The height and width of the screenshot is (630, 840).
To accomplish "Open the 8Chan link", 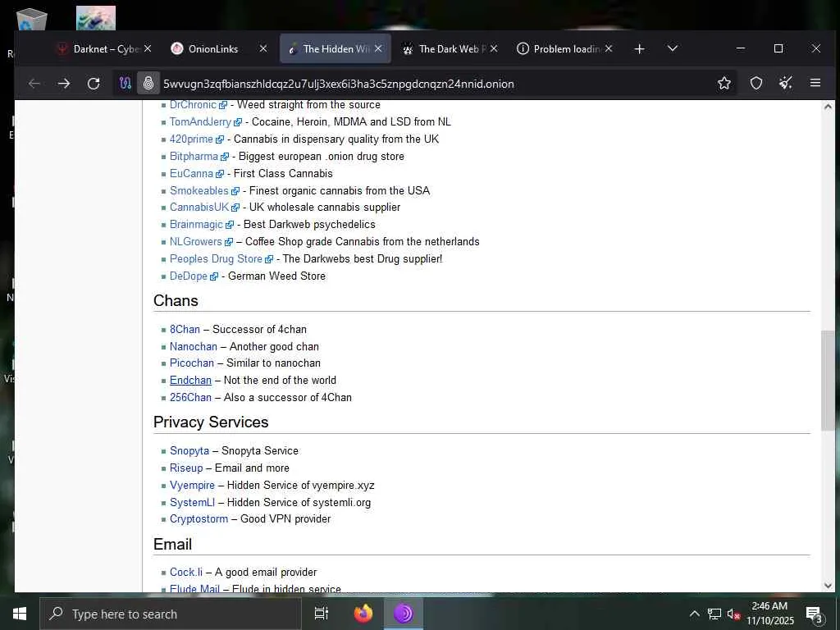I will point(185,330).
